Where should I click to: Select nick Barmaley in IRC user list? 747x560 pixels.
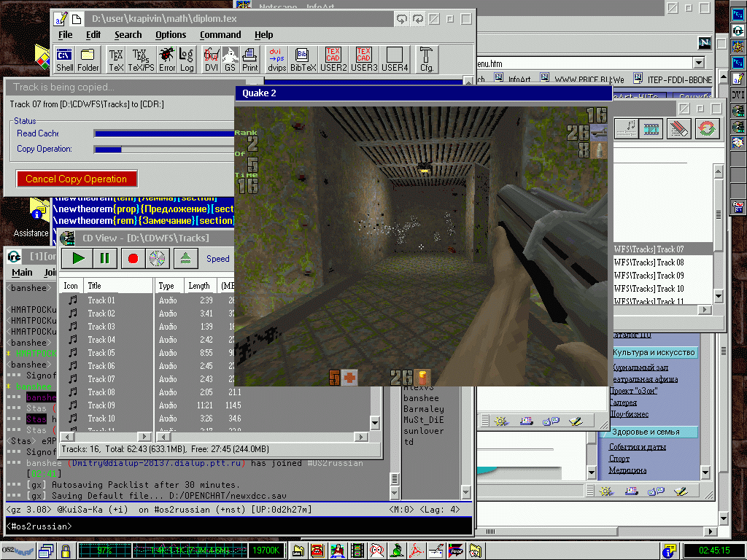pyautogui.click(x=424, y=409)
